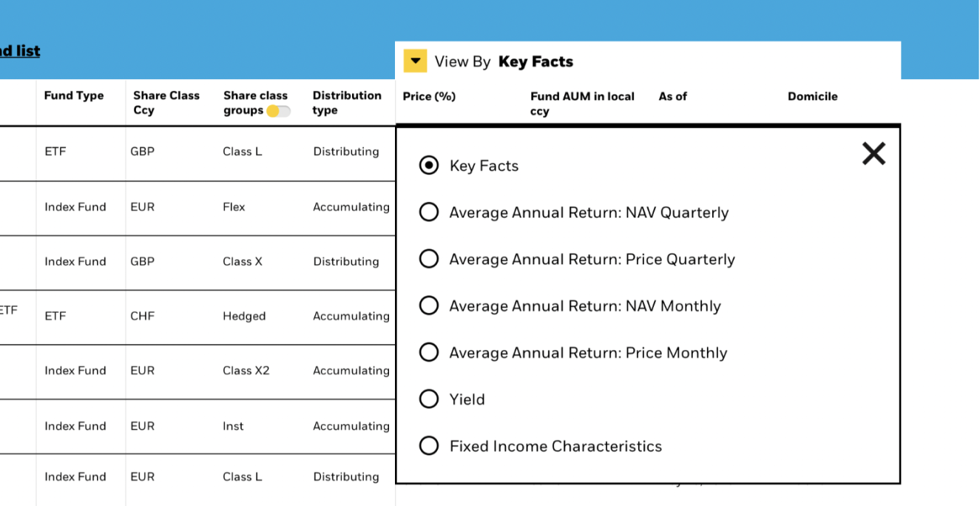Choose Average Annual Return: NAV Quarterly
Viewport: 980px width, 506px height.
pos(429,212)
